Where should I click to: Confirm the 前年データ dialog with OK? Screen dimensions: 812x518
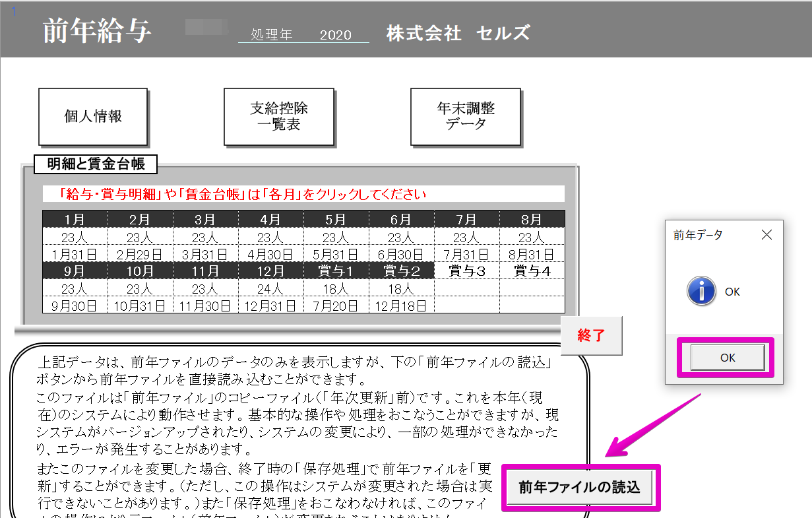click(727, 358)
